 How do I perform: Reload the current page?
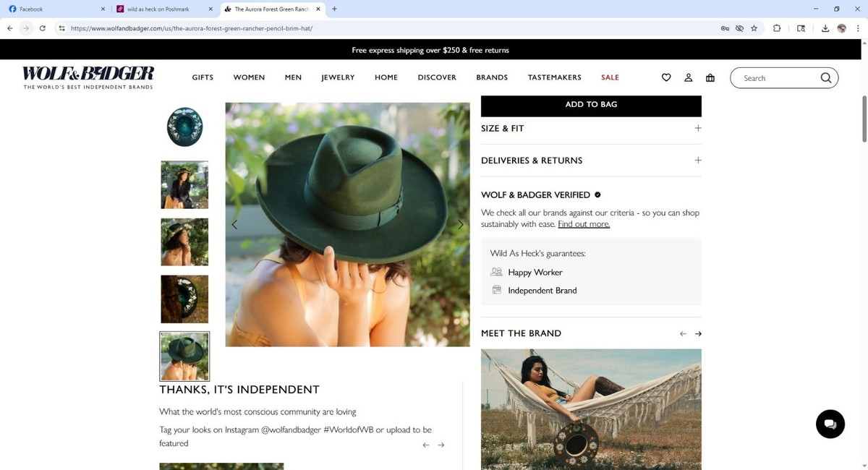point(43,28)
